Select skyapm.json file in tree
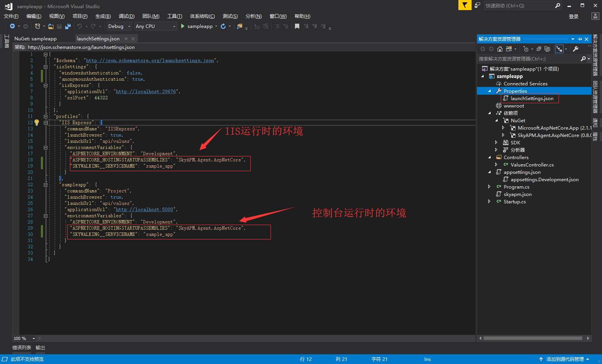This screenshot has height=364, width=602. click(517, 194)
